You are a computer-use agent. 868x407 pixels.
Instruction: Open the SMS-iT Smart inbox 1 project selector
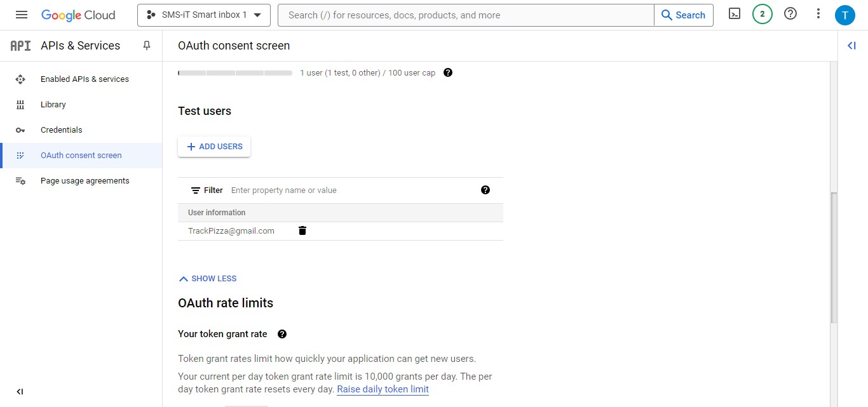click(x=203, y=15)
